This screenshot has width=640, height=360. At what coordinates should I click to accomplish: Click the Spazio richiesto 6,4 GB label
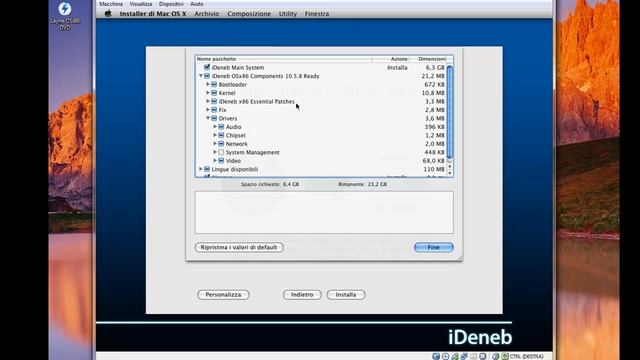[270, 184]
